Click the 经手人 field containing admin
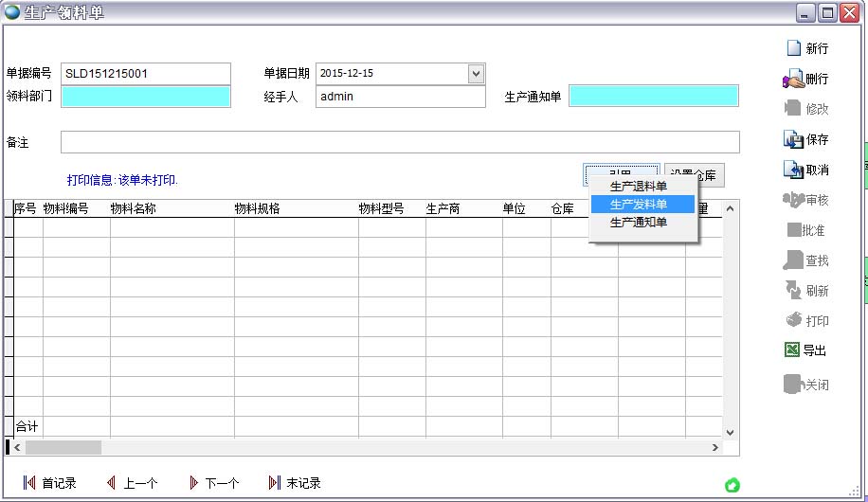The height and width of the screenshot is (502, 868). click(x=399, y=97)
